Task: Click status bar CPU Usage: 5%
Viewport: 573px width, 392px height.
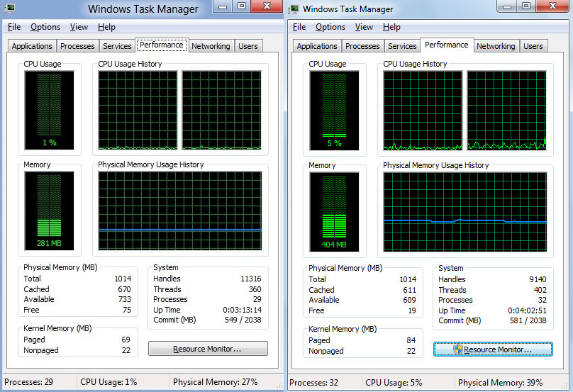Action: 394,383
